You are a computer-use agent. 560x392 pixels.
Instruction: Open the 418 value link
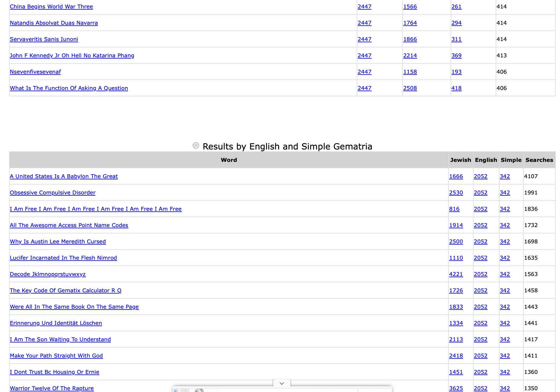point(456,88)
